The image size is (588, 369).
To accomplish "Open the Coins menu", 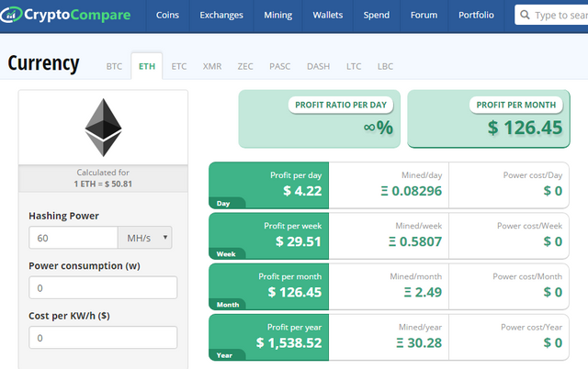I will pyautogui.click(x=167, y=16).
